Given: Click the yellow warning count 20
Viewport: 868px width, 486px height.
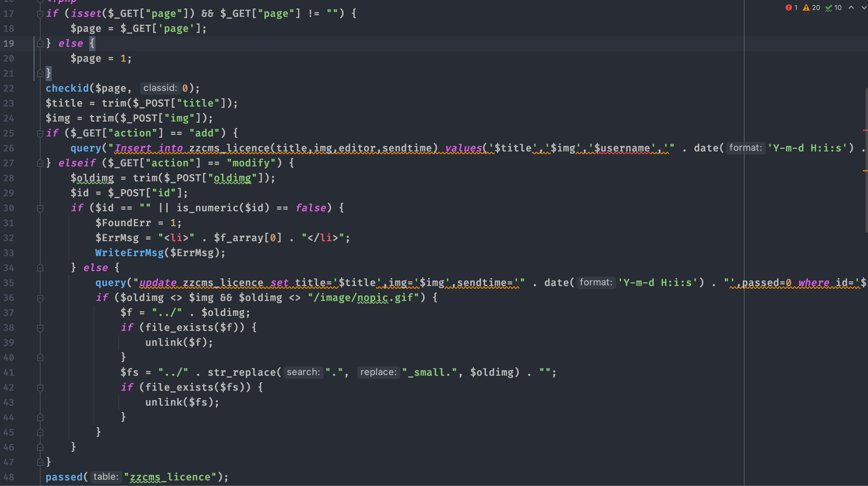Looking at the screenshot, I should pyautogui.click(x=811, y=7).
